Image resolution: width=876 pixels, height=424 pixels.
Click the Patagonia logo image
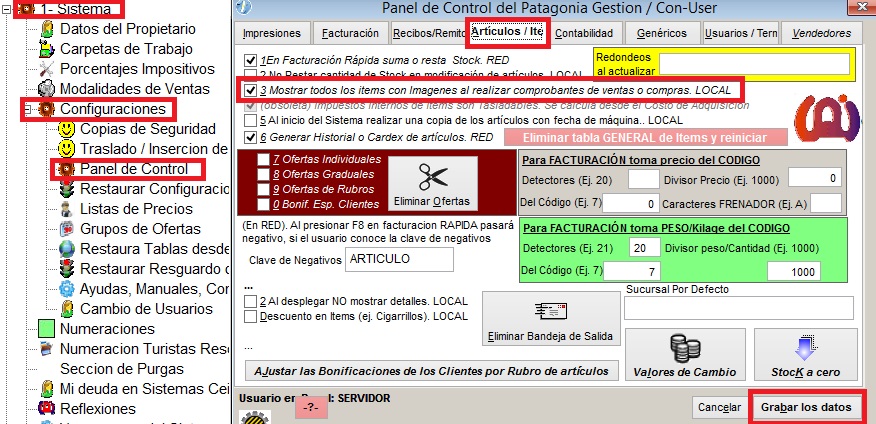pos(829,117)
